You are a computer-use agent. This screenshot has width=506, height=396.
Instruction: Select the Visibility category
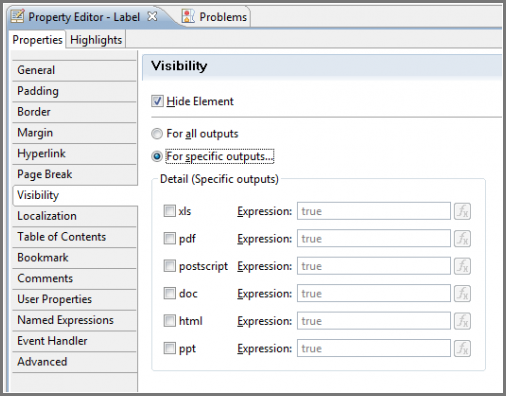75,195
